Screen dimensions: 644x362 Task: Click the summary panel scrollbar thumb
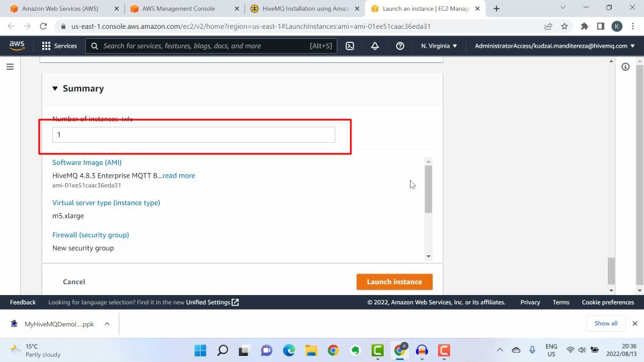(x=429, y=189)
